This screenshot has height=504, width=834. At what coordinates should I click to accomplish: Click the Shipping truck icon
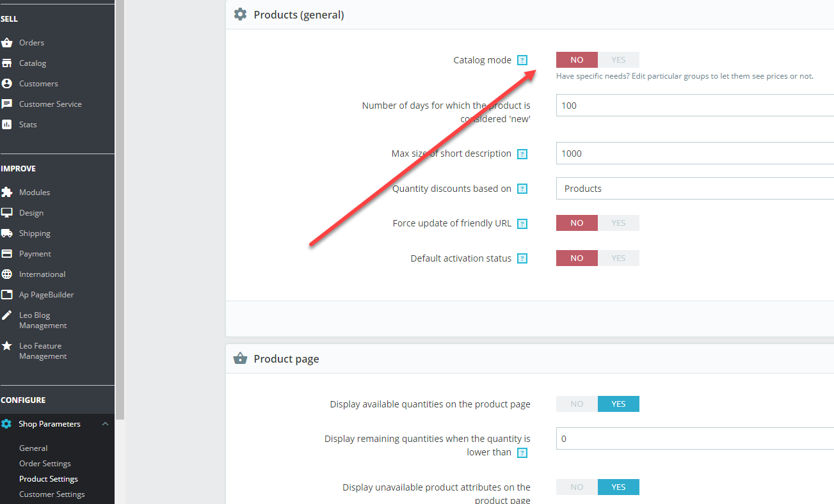click(7, 233)
